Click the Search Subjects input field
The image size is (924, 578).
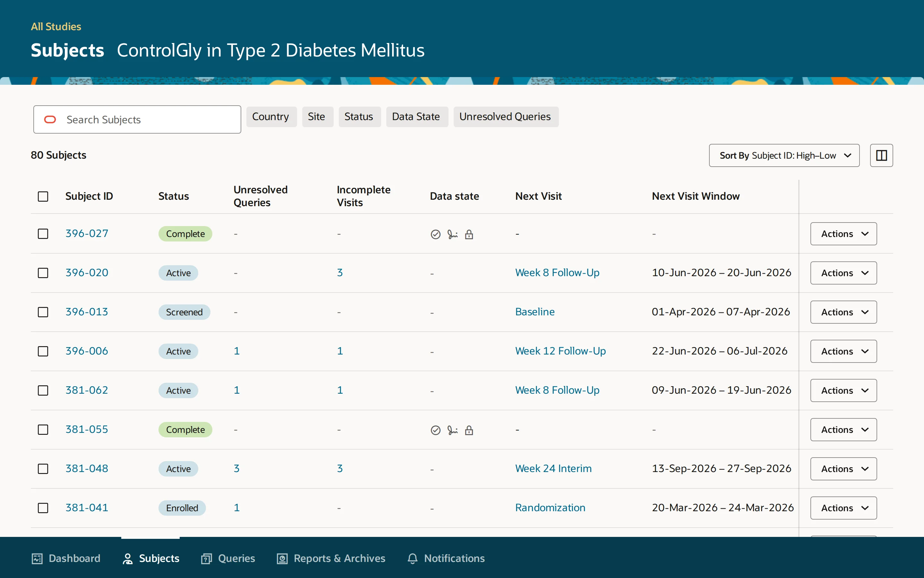[x=137, y=120]
